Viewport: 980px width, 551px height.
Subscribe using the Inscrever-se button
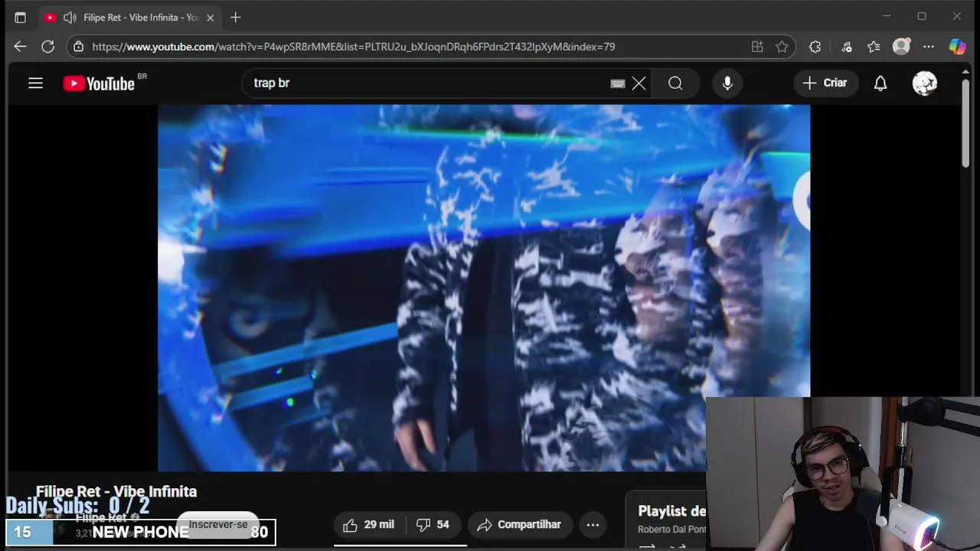click(218, 524)
